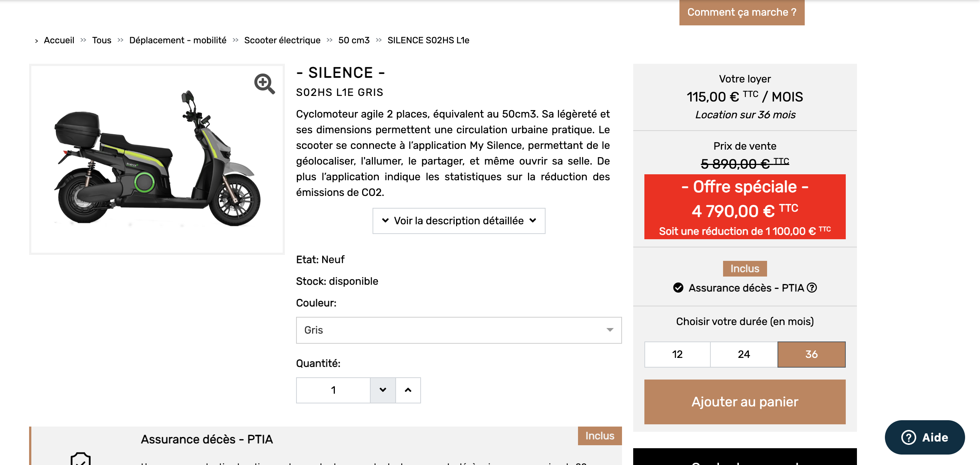Click the Ajouter au panier button
This screenshot has width=980, height=465.
[745, 402]
